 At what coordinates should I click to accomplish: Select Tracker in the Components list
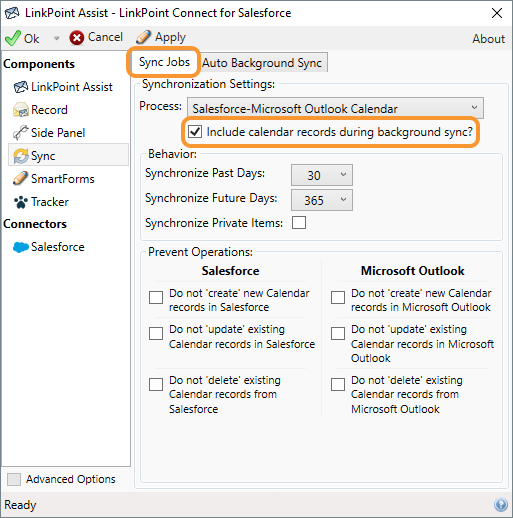point(50,202)
